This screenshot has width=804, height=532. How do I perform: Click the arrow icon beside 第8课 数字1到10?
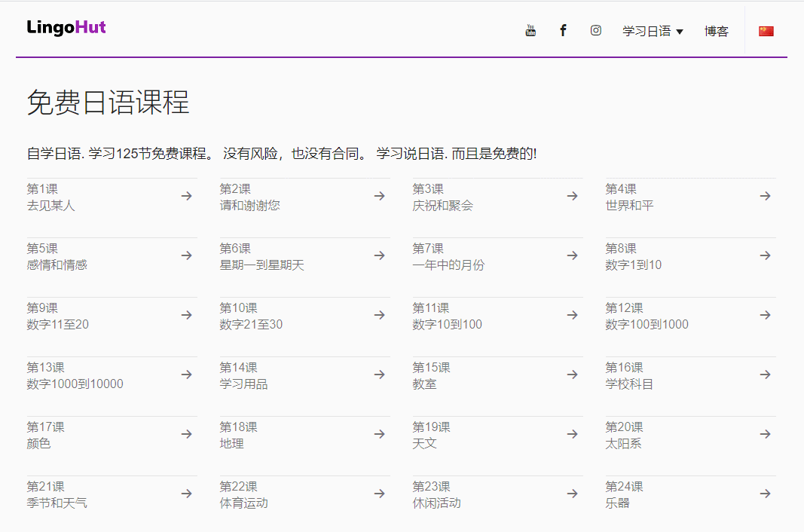click(765, 255)
